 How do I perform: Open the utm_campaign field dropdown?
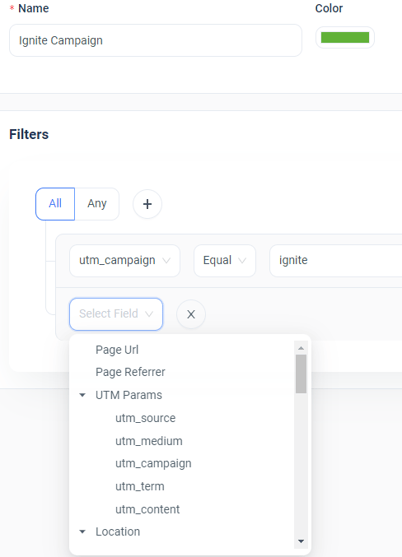tap(125, 260)
